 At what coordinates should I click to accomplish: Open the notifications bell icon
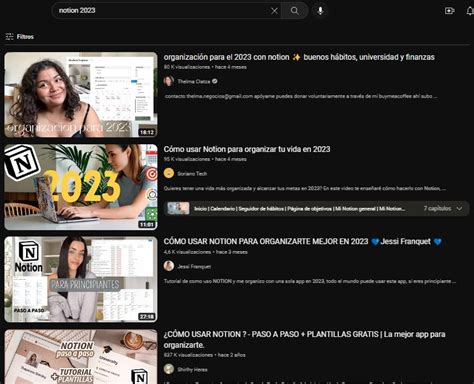pyautogui.click(x=470, y=11)
